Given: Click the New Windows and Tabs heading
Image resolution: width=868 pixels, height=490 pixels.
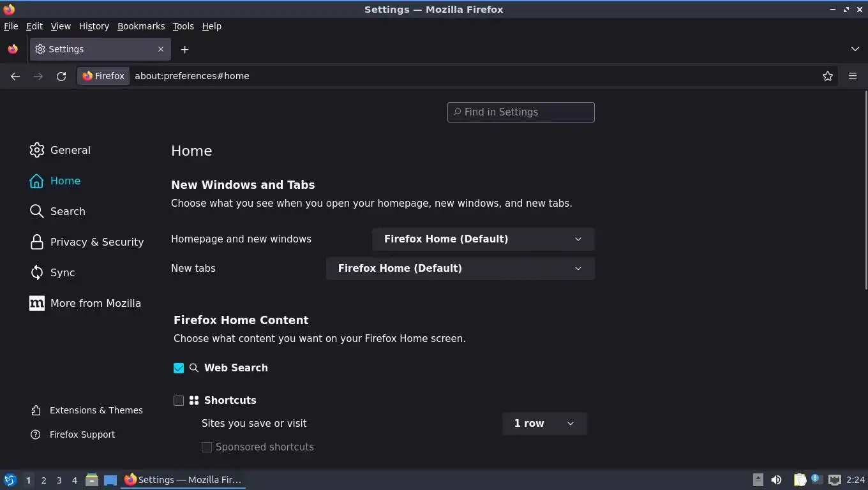Looking at the screenshot, I should tap(243, 185).
